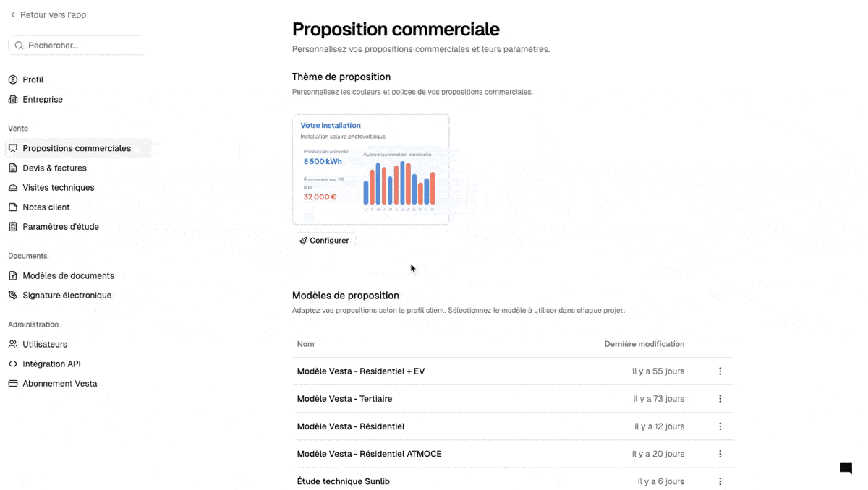Viewport: 868px width, 490px height.
Task: Click the Entreprise building icon
Action: coord(12,99)
